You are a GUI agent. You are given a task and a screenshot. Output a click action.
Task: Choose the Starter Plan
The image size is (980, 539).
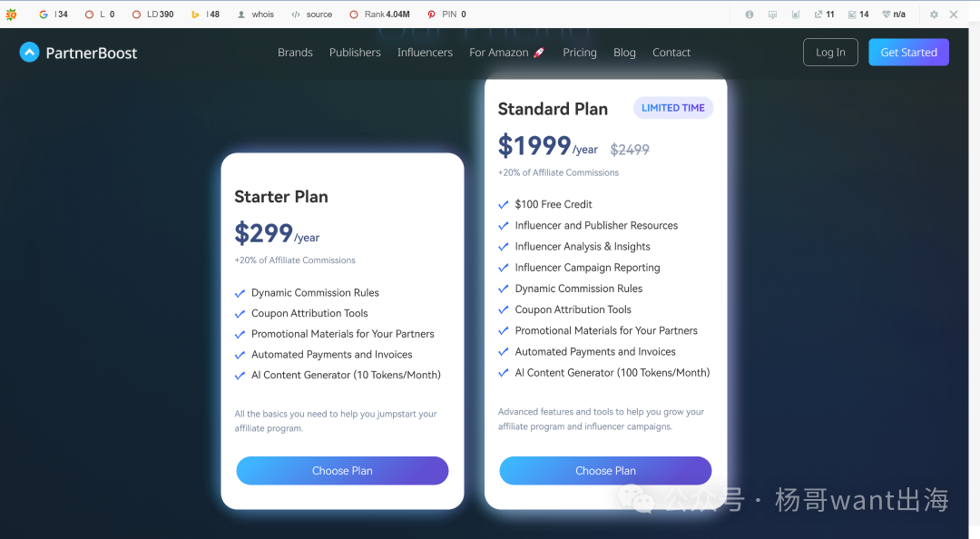pyautogui.click(x=342, y=471)
